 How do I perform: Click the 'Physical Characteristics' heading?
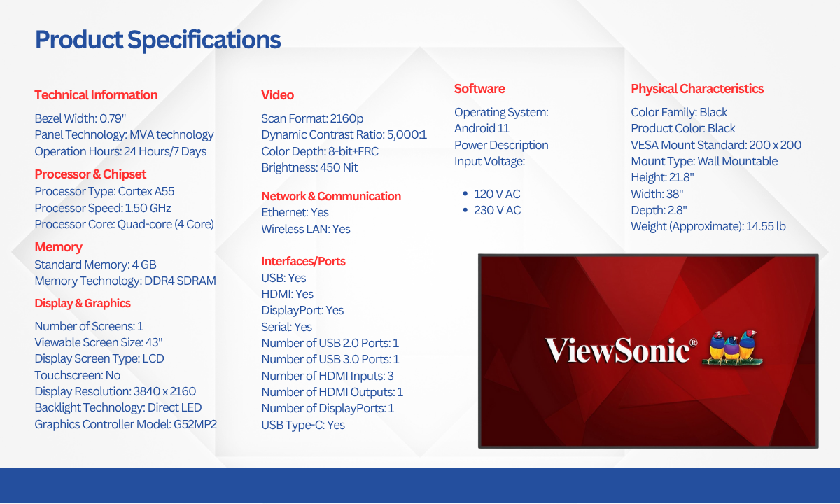pyautogui.click(x=697, y=89)
